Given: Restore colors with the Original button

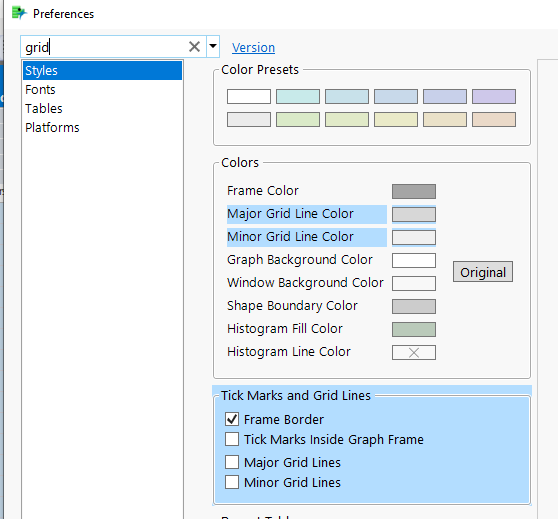Looking at the screenshot, I should click(x=483, y=272).
